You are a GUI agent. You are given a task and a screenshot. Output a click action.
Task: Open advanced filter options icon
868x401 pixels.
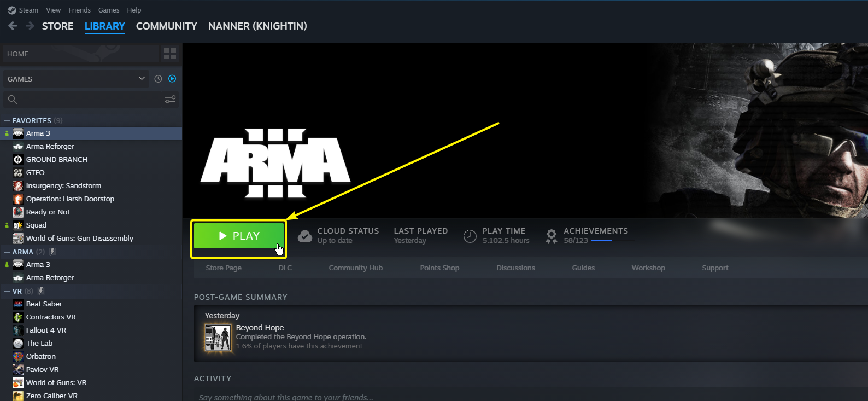(x=170, y=100)
